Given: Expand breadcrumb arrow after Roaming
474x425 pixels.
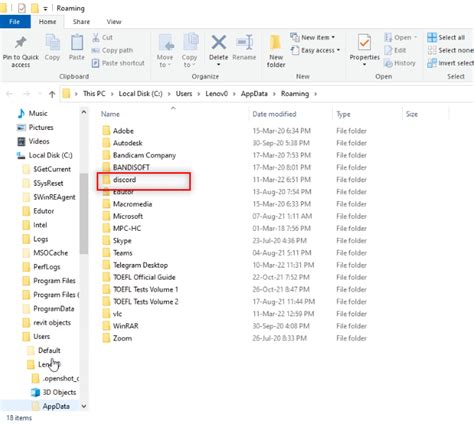Looking at the screenshot, I should [x=315, y=94].
